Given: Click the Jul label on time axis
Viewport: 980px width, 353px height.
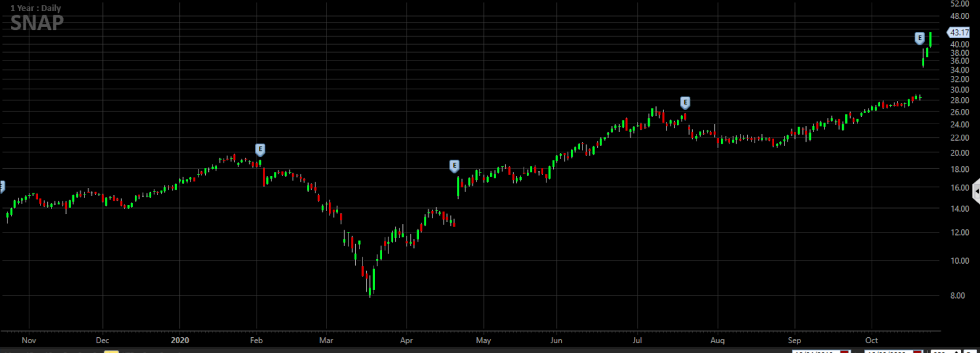Looking at the screenshot, I should tap(637, 340).
